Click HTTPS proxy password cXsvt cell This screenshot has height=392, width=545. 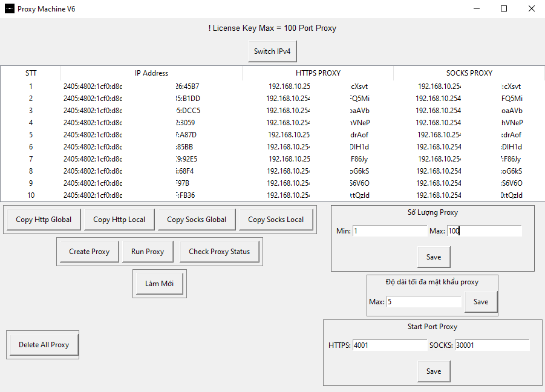318,87
